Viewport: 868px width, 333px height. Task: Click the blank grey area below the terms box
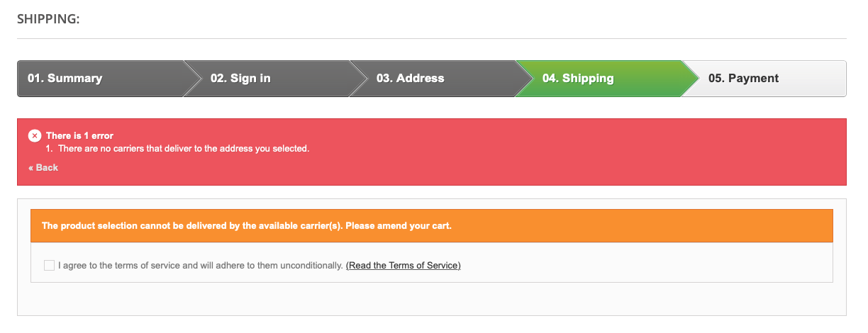click(431, 299)
